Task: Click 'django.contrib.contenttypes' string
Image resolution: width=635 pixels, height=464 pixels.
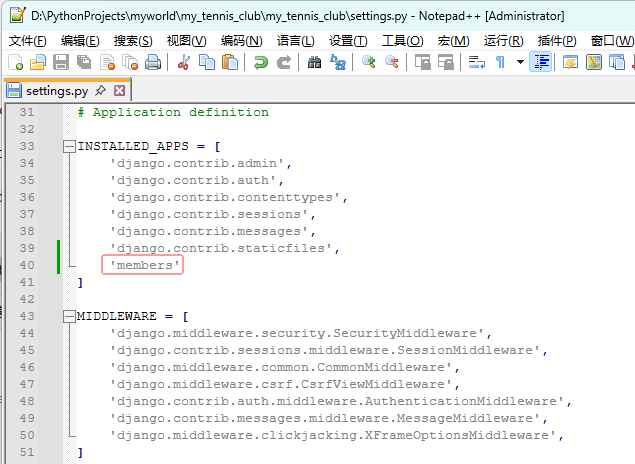Action: [225, 197]
